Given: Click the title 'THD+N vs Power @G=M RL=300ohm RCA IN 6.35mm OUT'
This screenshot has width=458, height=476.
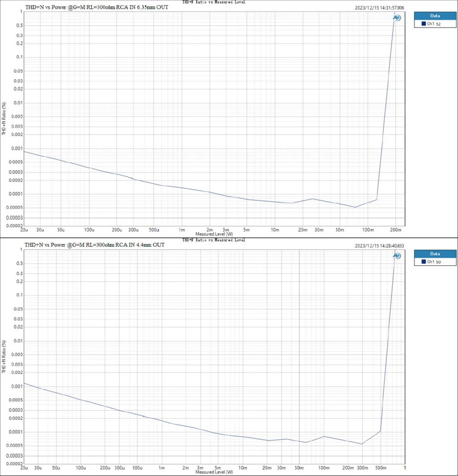Looking at the screenshot, I should pyautogui.click(x=97, y=7).
